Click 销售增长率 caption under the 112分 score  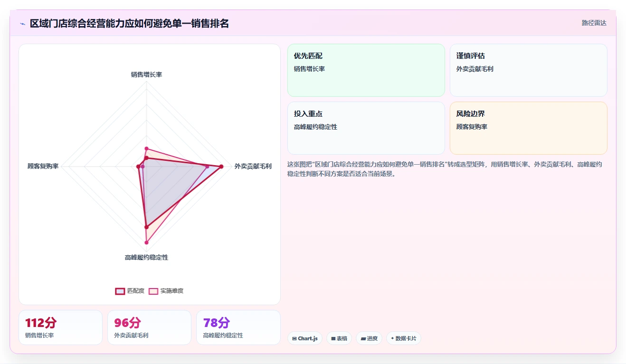39,336
